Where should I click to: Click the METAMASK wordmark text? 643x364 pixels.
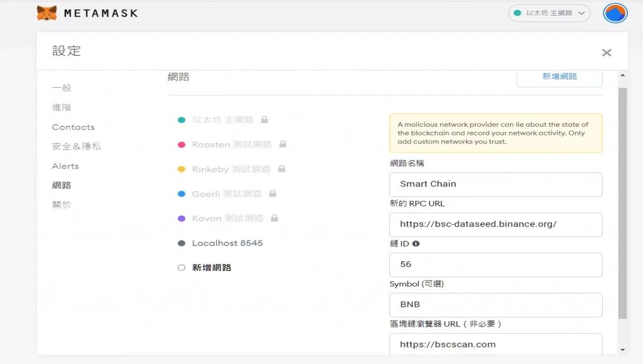pyautogui.click(x=101, y=14)
